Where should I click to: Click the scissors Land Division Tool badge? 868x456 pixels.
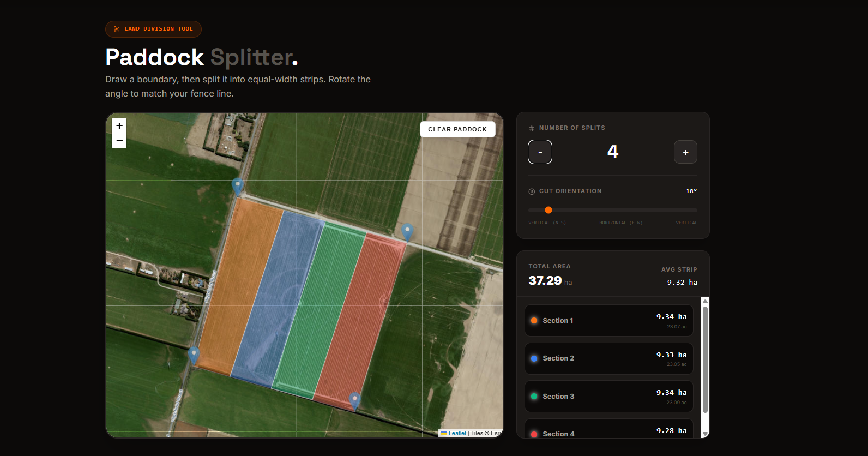153,29
